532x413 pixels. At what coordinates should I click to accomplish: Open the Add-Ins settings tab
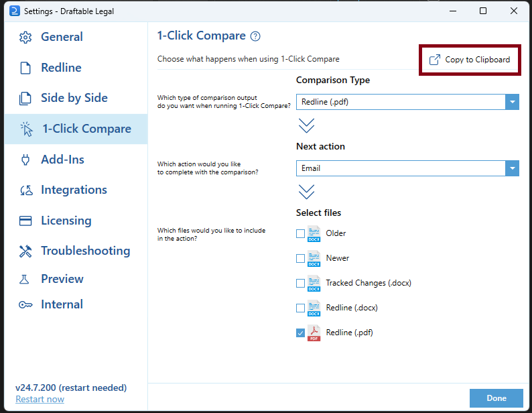pyautogui.click(x=76, y=160)
